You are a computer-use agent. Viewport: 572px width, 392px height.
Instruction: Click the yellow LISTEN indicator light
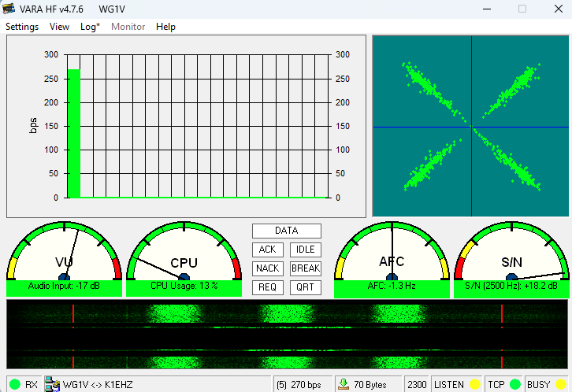tap(474, 385)
